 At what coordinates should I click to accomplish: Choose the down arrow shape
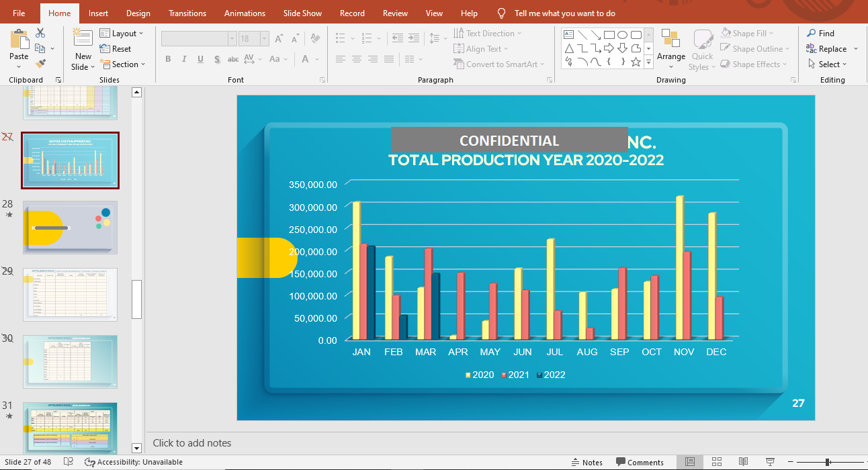pyautogui.click(x=622, y=48)
